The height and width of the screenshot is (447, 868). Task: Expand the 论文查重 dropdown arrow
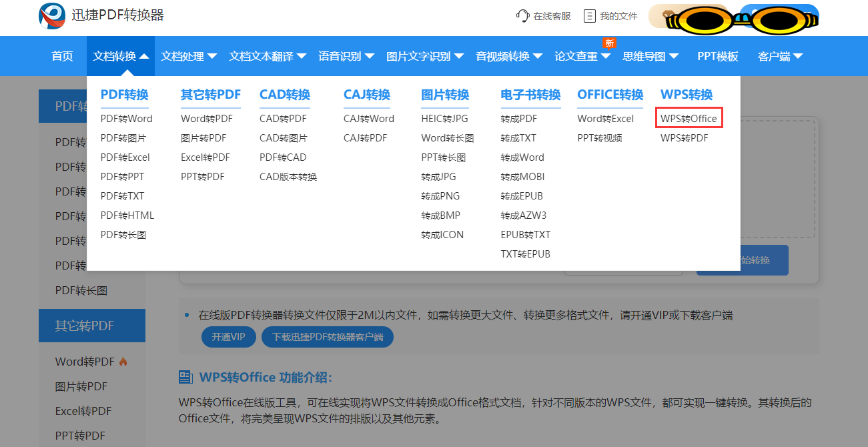[x=606, y=57]
